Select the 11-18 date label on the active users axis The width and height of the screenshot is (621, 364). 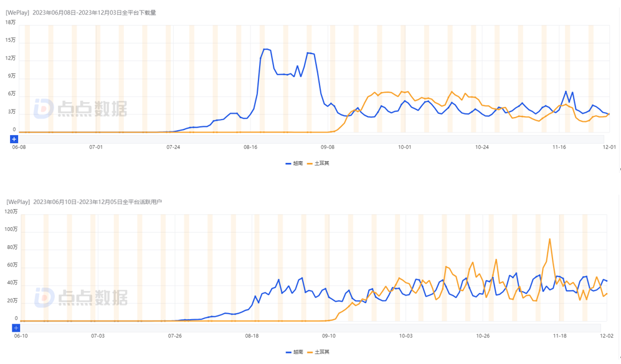(560, 336)
